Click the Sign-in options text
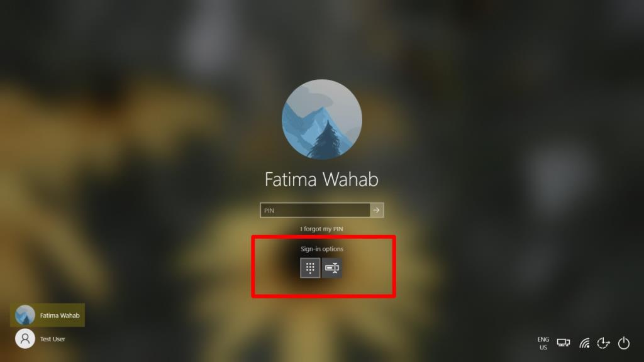The width and height of the screenshot is (644, 362). 321,249
